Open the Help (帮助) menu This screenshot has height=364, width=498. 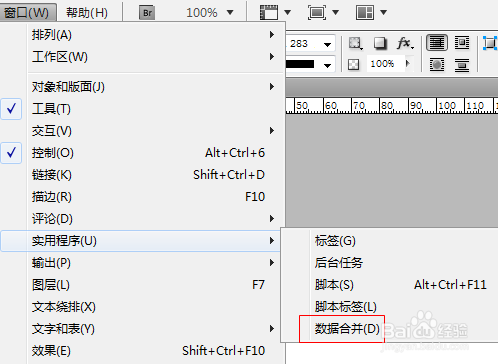(x=87, y=13)
